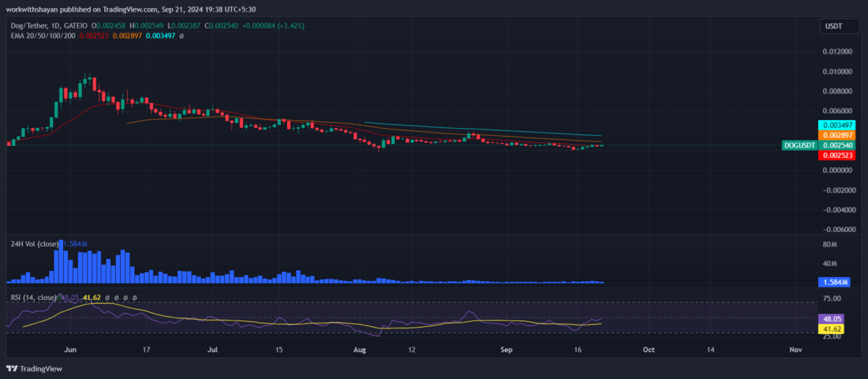Image resolution: width=868 pixels, height=379 pixels.
Task: Click the 40M volume scale label
Action: (830, 264)
